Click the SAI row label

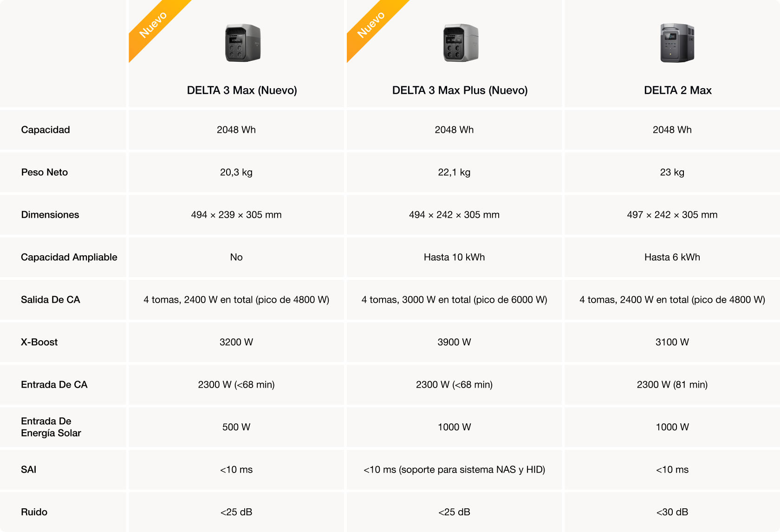pos(29,469)
